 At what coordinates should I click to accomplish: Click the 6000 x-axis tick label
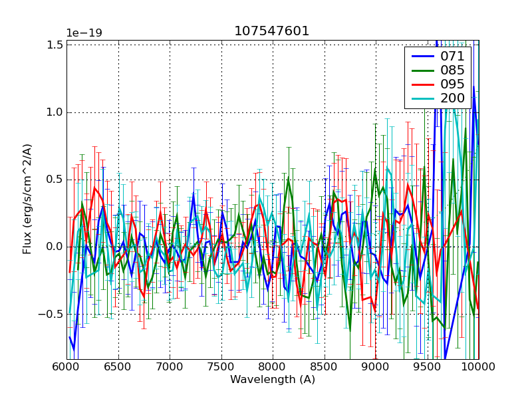tap(66, 368)
